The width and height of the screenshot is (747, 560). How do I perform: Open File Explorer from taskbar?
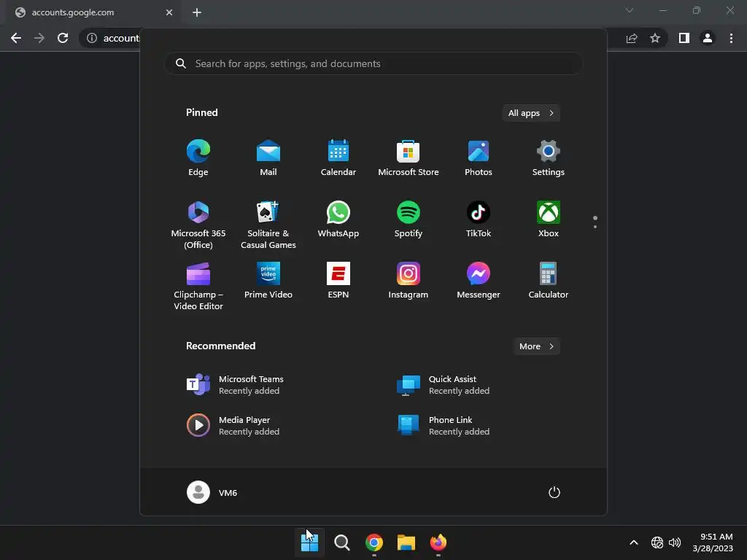(x=406, y=542)
